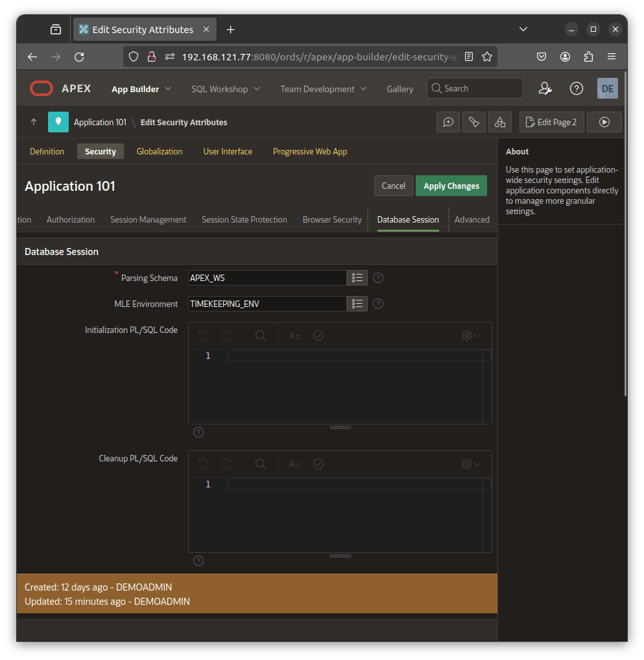Open find in the Cleanup PL/SQL editor
The image size is (644, 660).
tap(260, 464)
